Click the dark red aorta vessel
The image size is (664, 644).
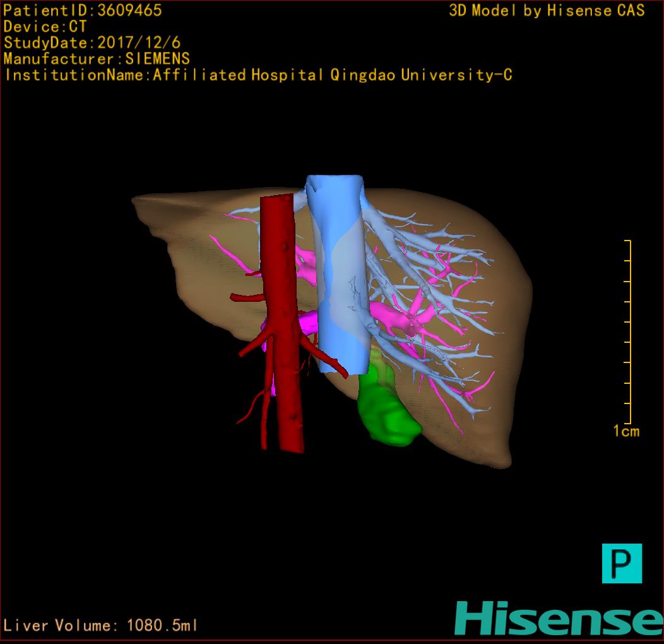click(282, 322)
